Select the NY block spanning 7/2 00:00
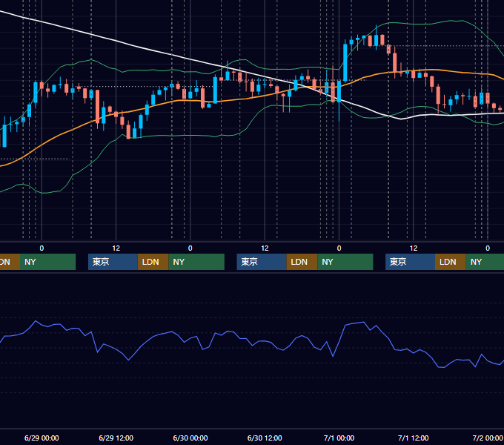504x445 pixels. pos(485,262)
